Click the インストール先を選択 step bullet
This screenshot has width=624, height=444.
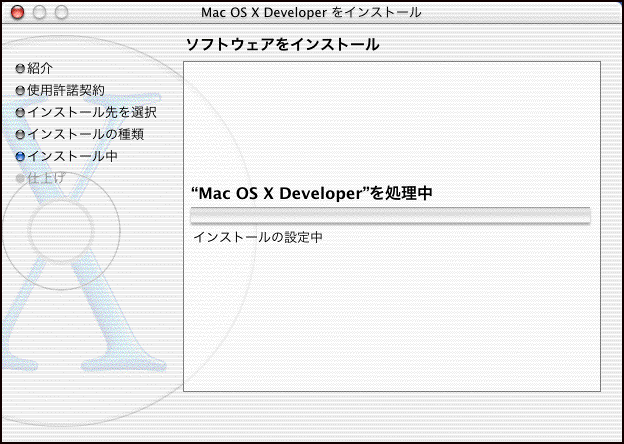[x=20, y=113]
